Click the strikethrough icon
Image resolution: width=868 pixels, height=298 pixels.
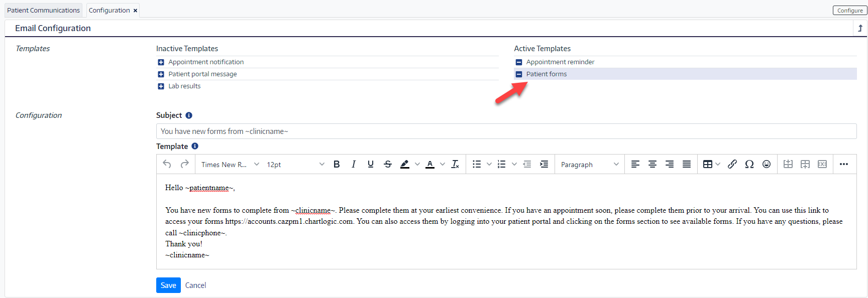387,164
